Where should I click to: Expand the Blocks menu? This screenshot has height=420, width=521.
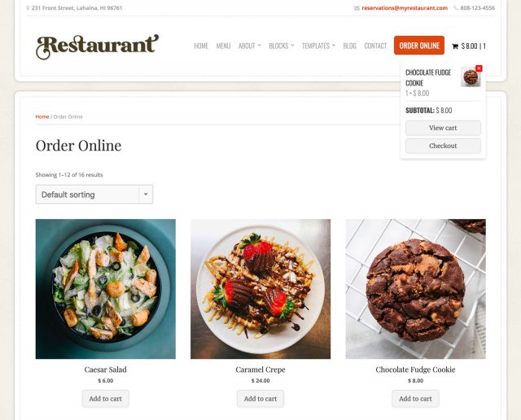click(282, 46)
